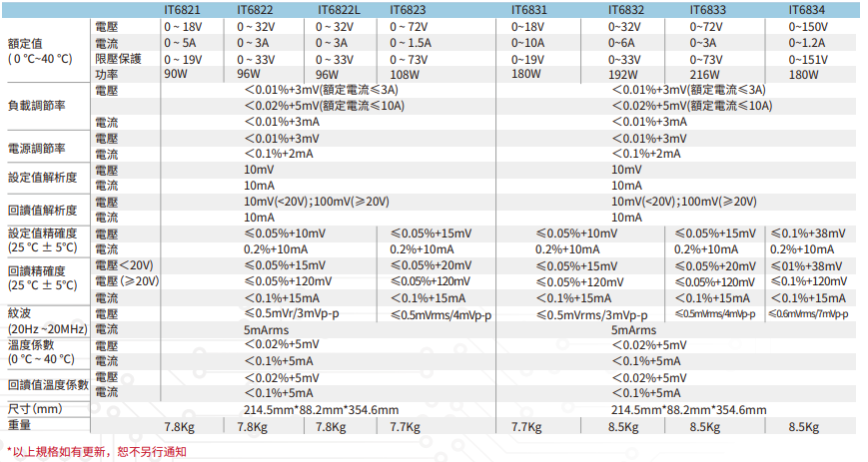Click the ≤01%+38mV readback value
The height and width of the screenshot is (462, 868).
806,266
